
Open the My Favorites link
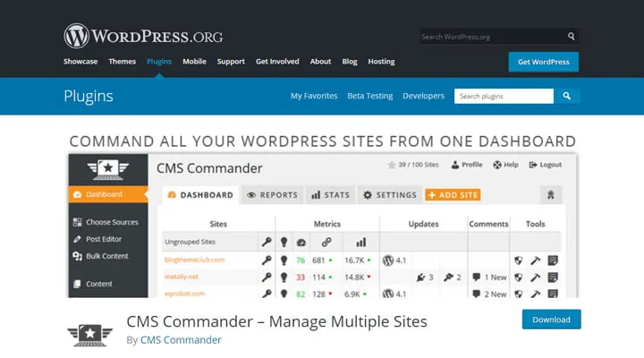click(314, 96)
